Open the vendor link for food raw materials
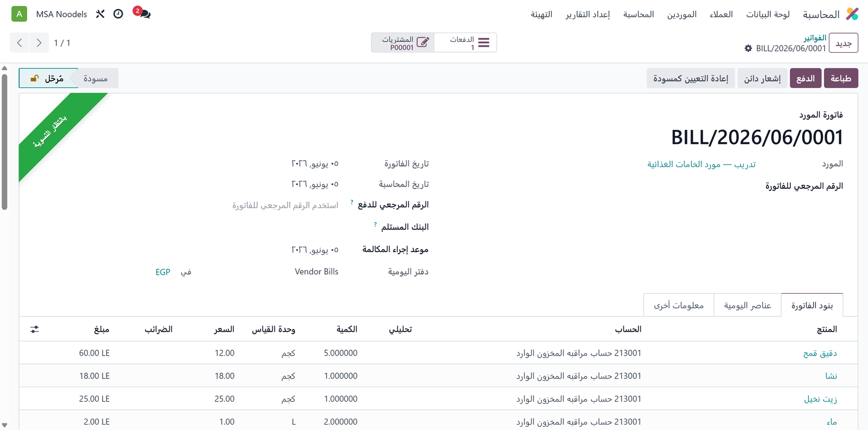This screenshot has width=868, height=430. (701, 164)
